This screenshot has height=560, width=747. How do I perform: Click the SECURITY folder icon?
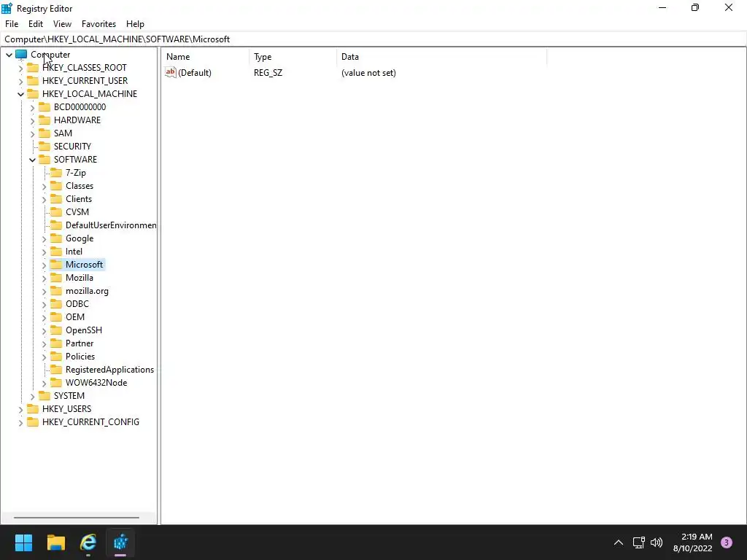(44, 146)
